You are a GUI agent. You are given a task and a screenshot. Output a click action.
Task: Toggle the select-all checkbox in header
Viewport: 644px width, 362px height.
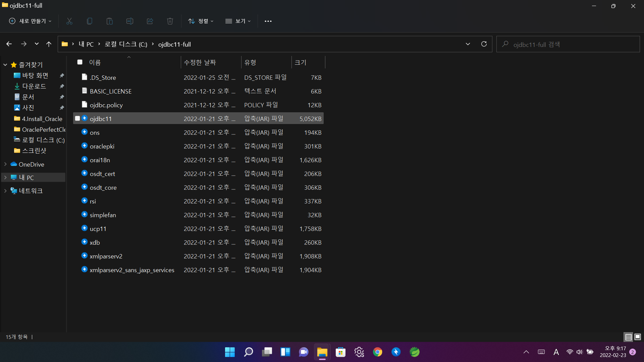(80, 62)
